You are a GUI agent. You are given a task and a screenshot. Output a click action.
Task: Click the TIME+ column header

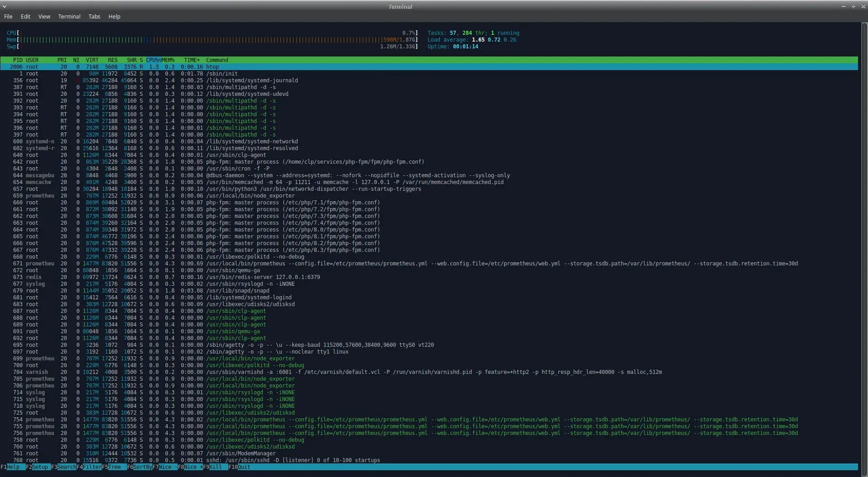click(192, 60)
